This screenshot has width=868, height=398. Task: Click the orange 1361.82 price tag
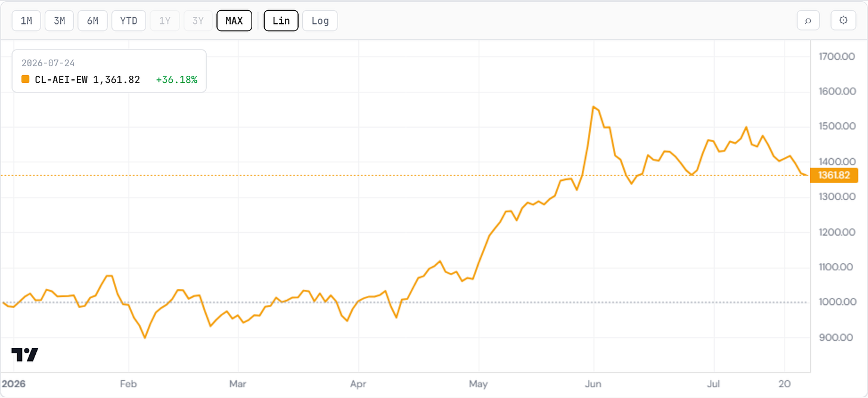click(833, 175)
